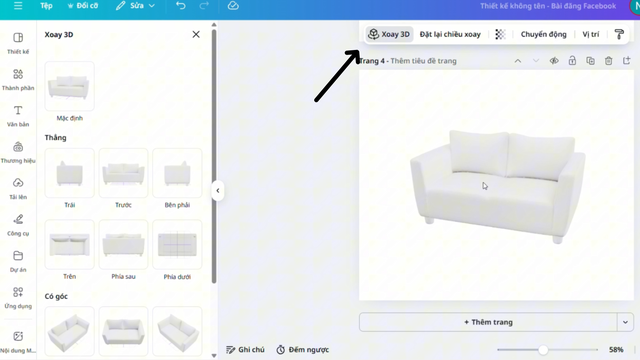Open Công cụ tools tab
Screen dimensions: 640x360
point(18,225)
